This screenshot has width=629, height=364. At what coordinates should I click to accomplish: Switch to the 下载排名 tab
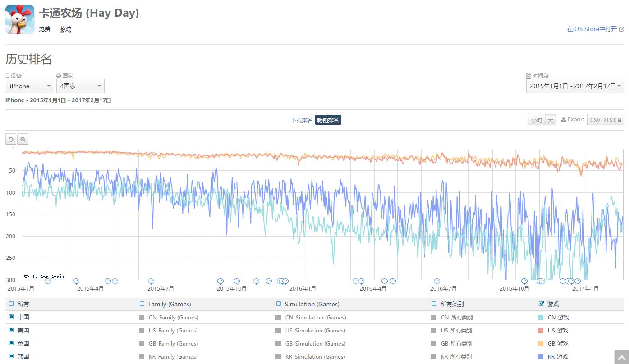pos(302,120)
